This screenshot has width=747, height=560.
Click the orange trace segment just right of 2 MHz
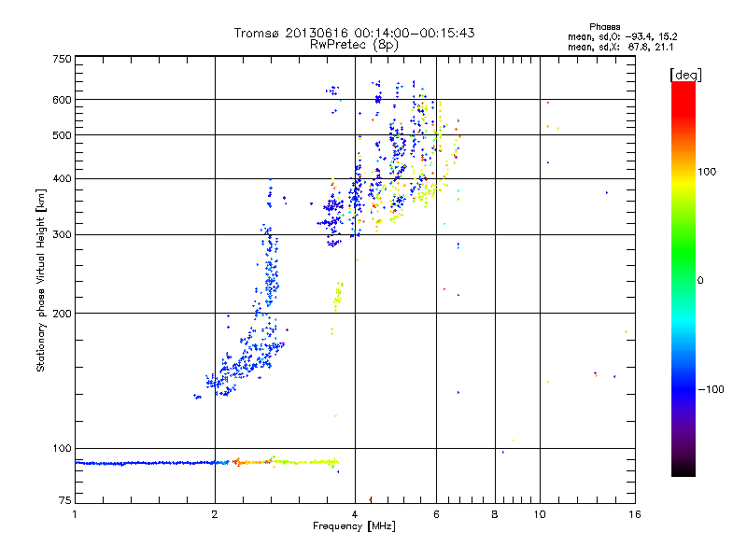coord(251,461)
